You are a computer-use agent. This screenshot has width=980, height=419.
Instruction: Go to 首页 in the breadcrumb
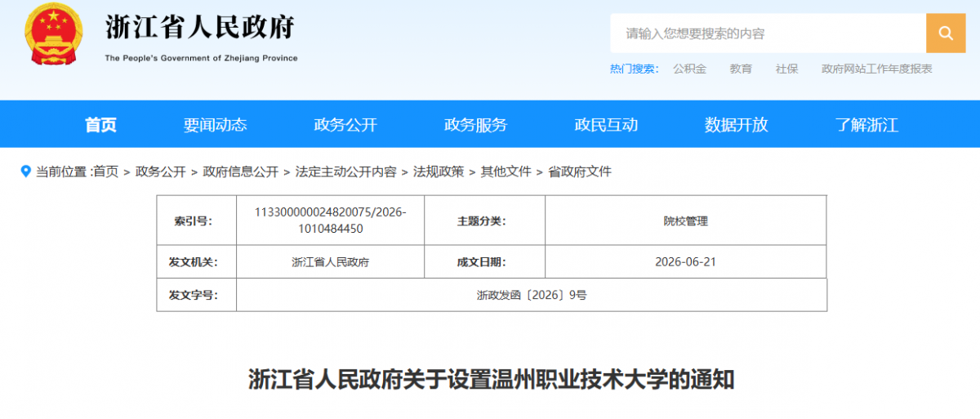105,172
